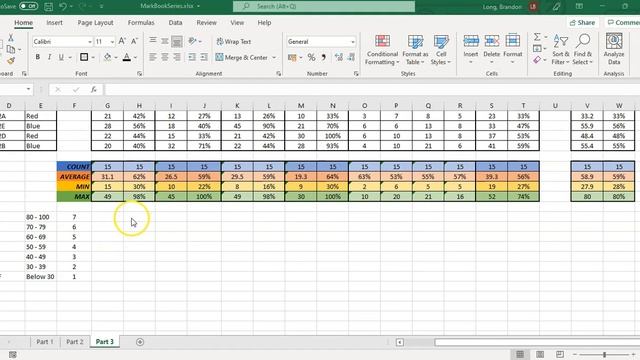
Task: Open Formulas ribbon tab
Action: tap(141, 23)
